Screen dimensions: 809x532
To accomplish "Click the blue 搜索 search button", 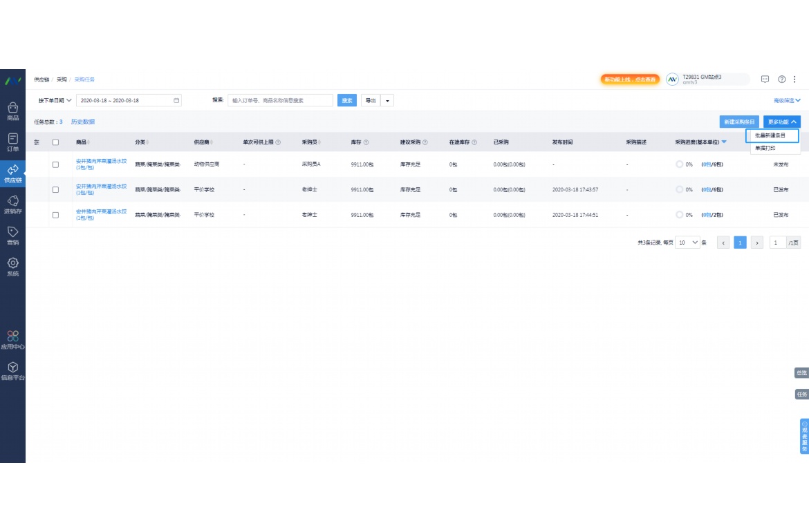I will point(347,101).
